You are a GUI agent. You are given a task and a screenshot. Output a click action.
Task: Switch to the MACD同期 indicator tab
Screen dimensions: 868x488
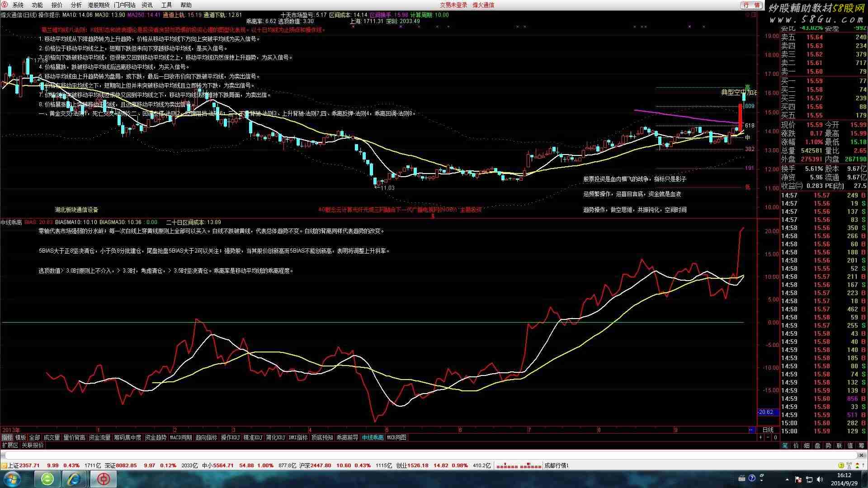181,437
